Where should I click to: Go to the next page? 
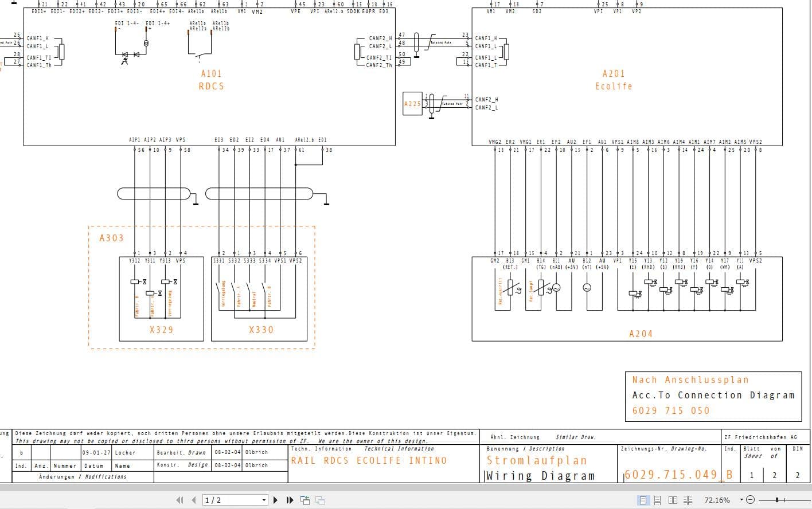click(x=275, y=500)
